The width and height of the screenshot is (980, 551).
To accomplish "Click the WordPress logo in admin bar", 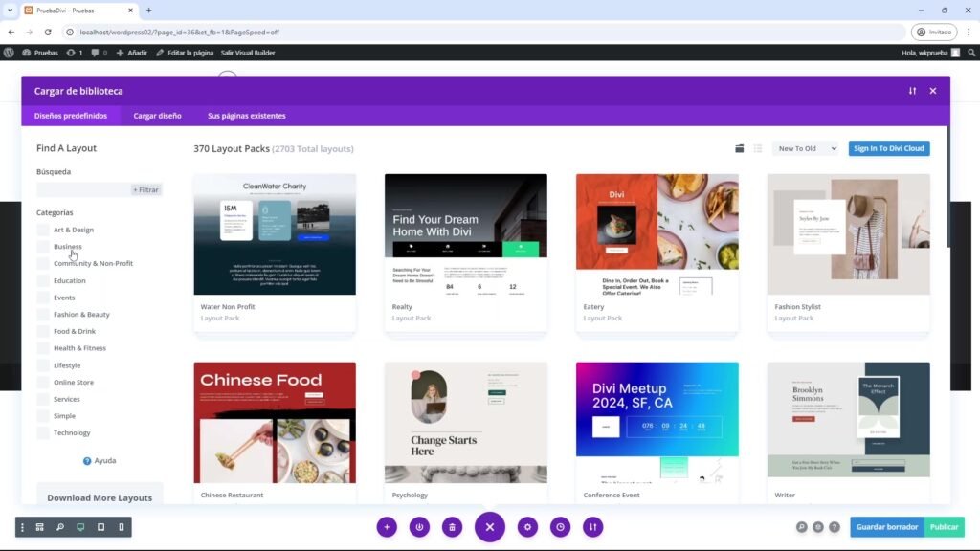I will tap(9, 53).
